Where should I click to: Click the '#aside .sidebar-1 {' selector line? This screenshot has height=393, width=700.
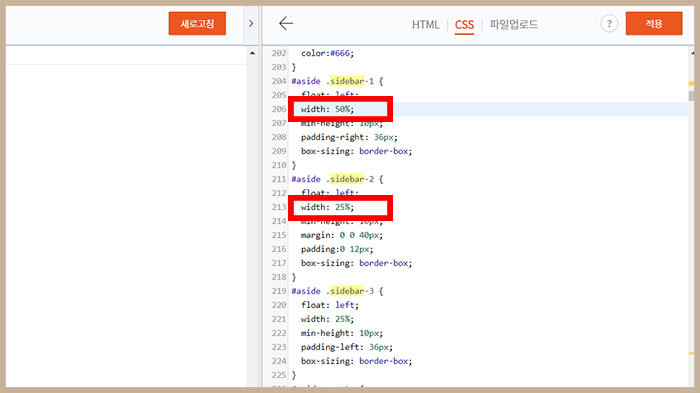337,81
